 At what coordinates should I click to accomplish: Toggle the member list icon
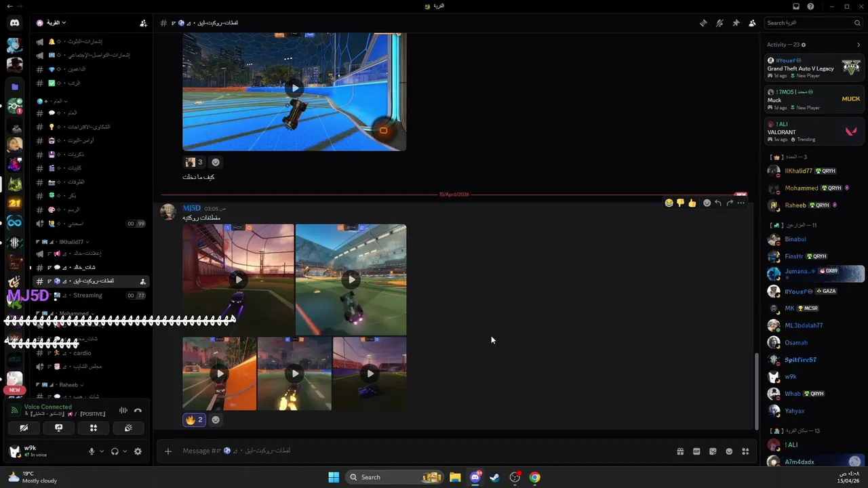pyautogui.click(x=752, y=23)
